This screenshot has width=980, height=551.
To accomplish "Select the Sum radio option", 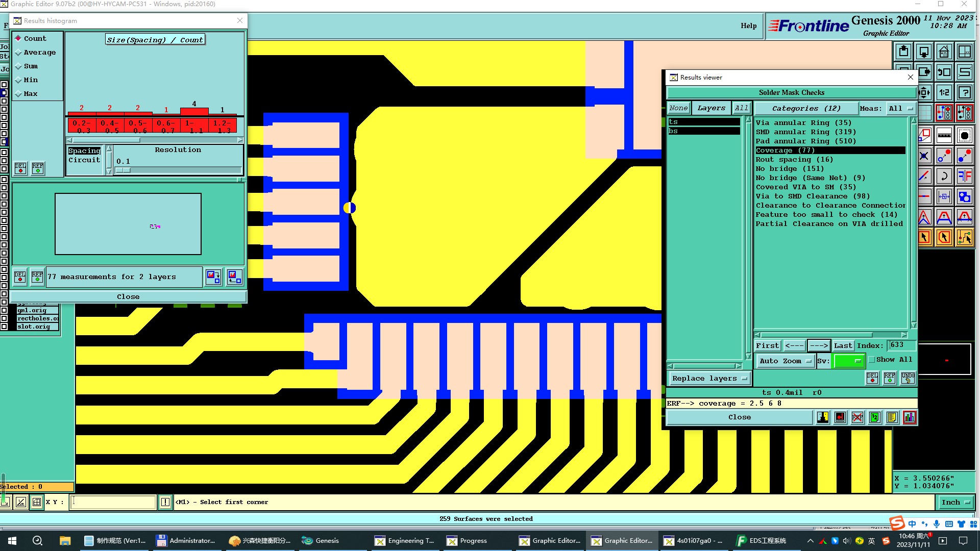I will click(27, 66).
